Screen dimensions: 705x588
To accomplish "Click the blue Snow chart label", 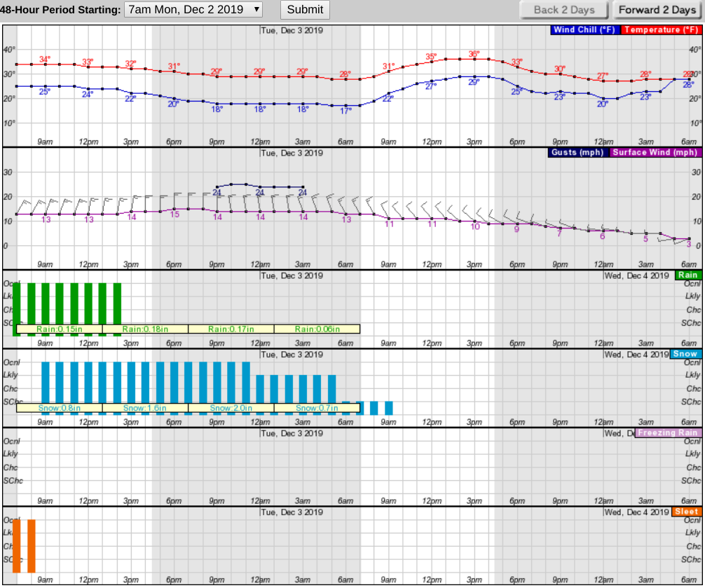I will tap(685, 354).
